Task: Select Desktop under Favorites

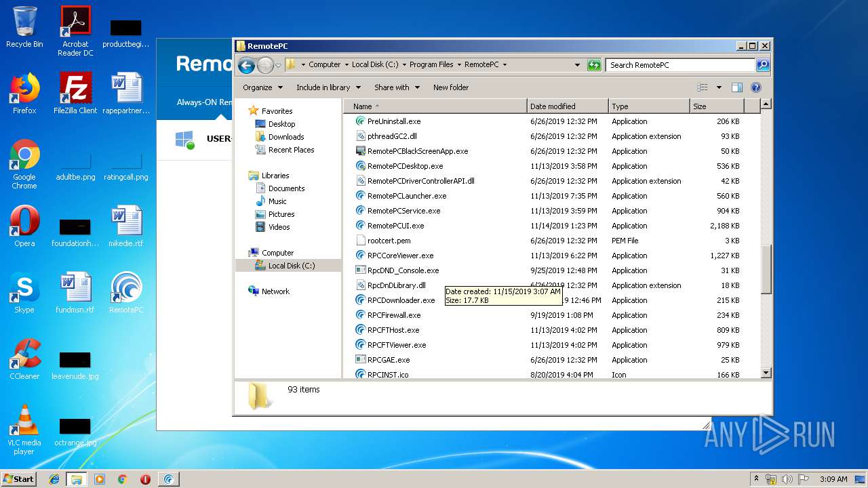Action: tap(281, 124)
